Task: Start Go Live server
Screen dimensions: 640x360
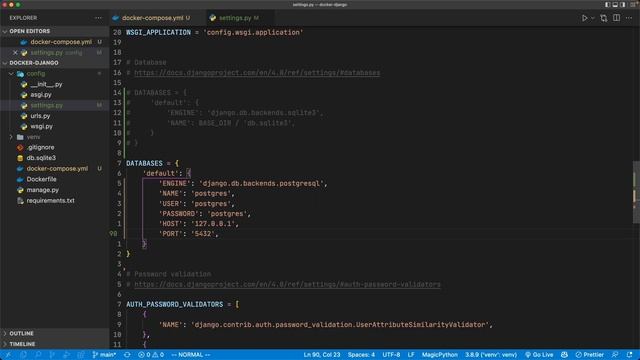Action: 539,355
